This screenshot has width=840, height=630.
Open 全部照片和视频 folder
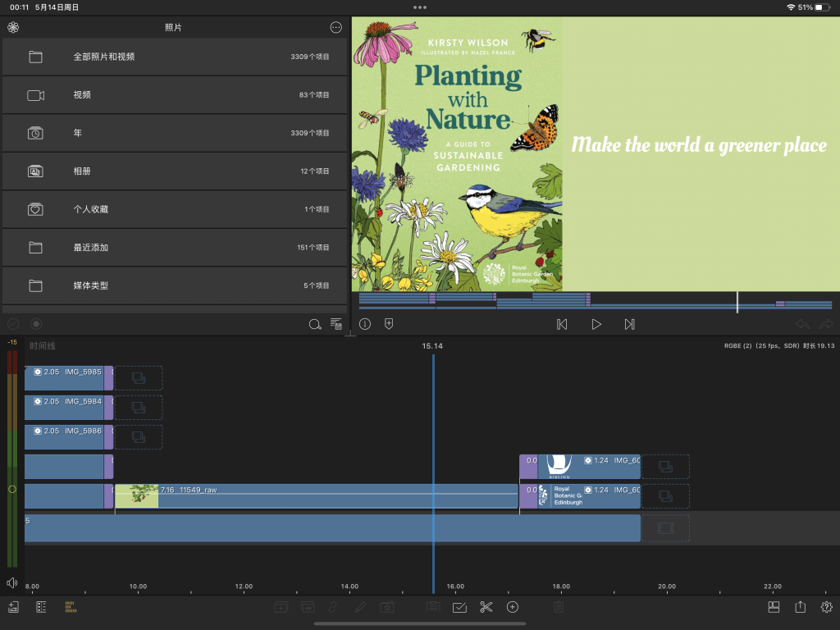[175, 57]
